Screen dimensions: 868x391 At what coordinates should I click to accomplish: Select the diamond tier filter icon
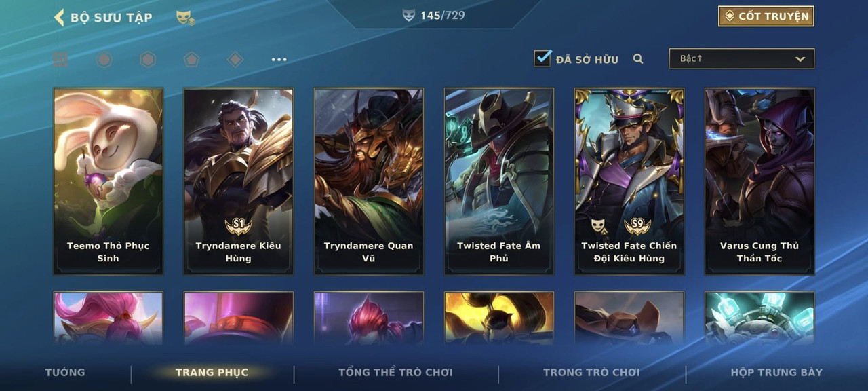(235, 60)
